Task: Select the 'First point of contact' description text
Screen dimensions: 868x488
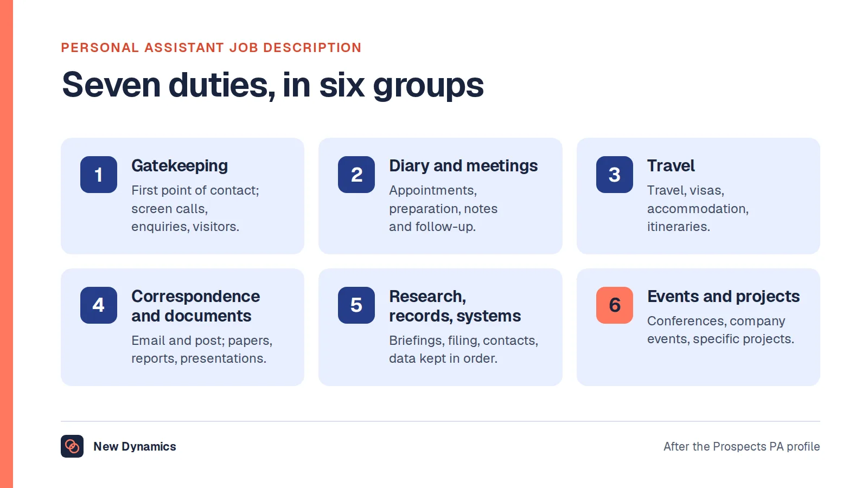Action: tap(195, 209)
